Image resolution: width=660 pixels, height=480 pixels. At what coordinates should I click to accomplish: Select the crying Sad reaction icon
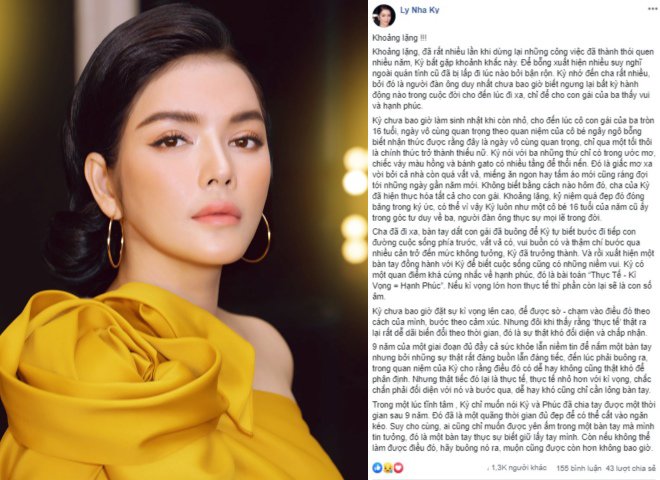[x=388, y=467]
